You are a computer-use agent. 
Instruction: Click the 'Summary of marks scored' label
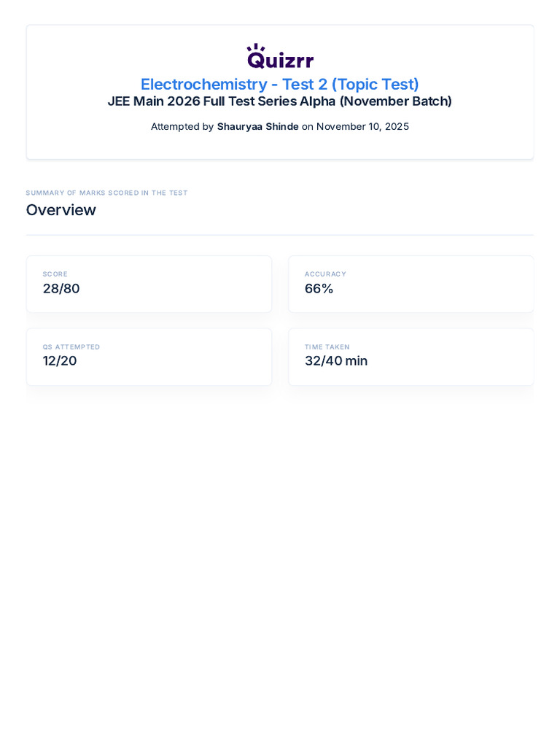(x=106, y=193)
